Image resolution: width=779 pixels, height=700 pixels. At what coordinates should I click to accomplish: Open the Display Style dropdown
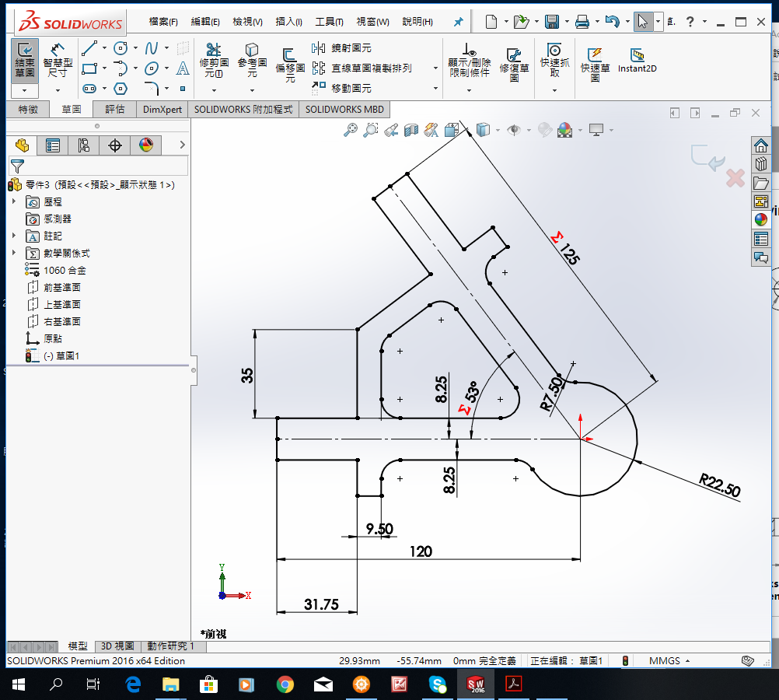[498, 130]
